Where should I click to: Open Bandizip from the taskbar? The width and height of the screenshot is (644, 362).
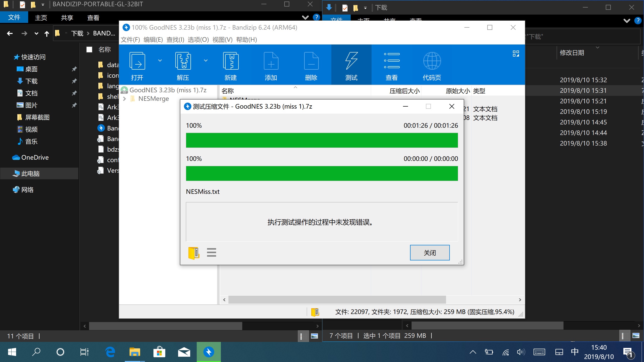pos(209,352)
